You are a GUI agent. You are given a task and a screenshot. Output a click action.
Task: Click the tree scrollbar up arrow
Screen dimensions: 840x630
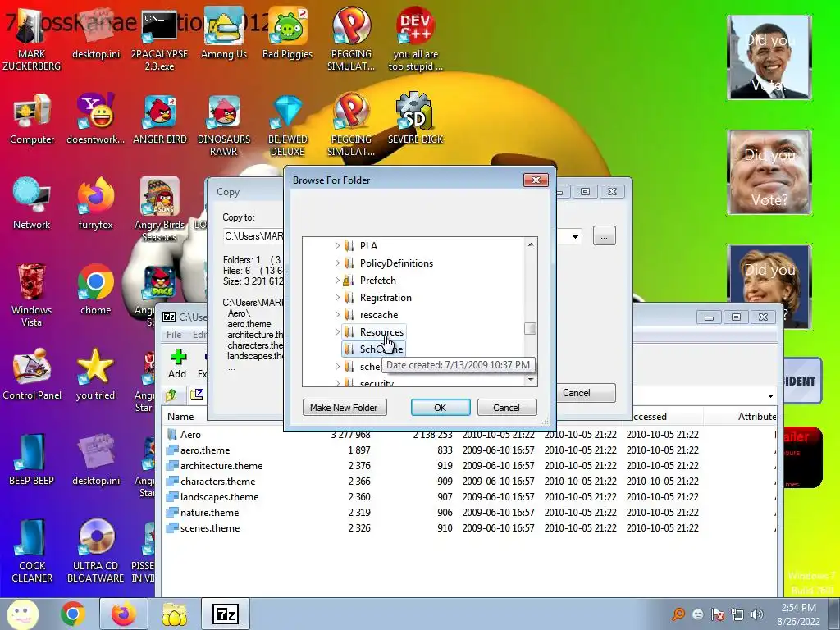[x=531, y=244]
